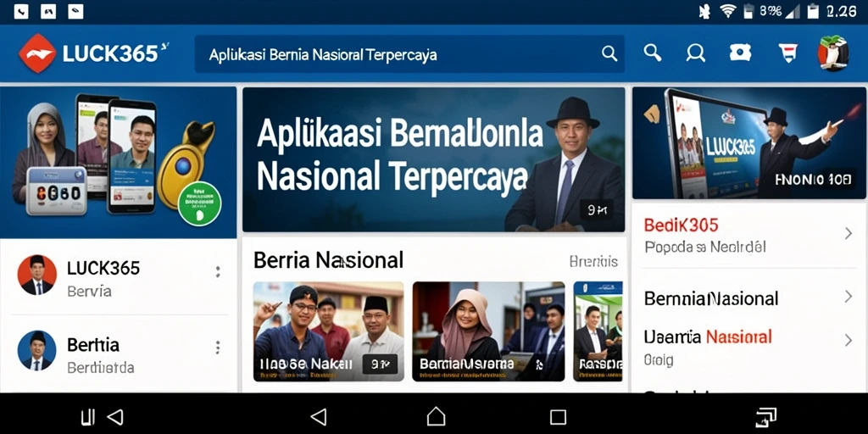868x434 pixels.
Task: Tap the magnifier inside the search field
Action: tap(609, 53)
